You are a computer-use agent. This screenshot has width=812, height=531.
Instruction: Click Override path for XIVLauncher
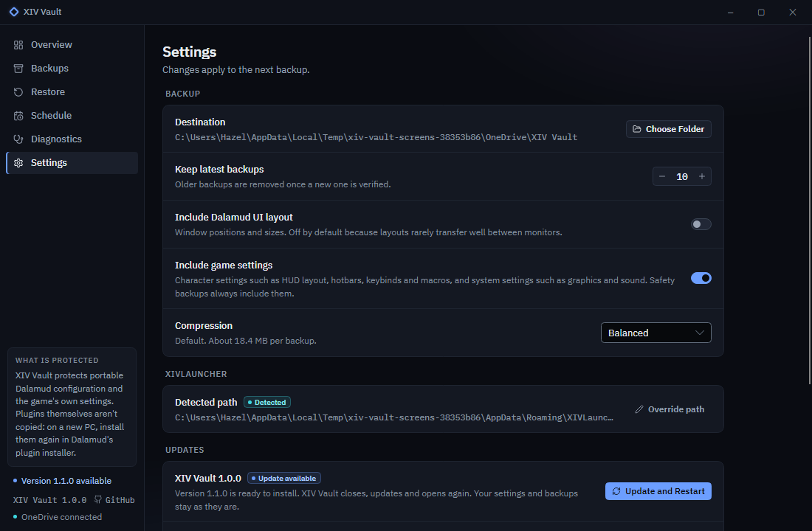pyautogui.click(x=670, y=409)
